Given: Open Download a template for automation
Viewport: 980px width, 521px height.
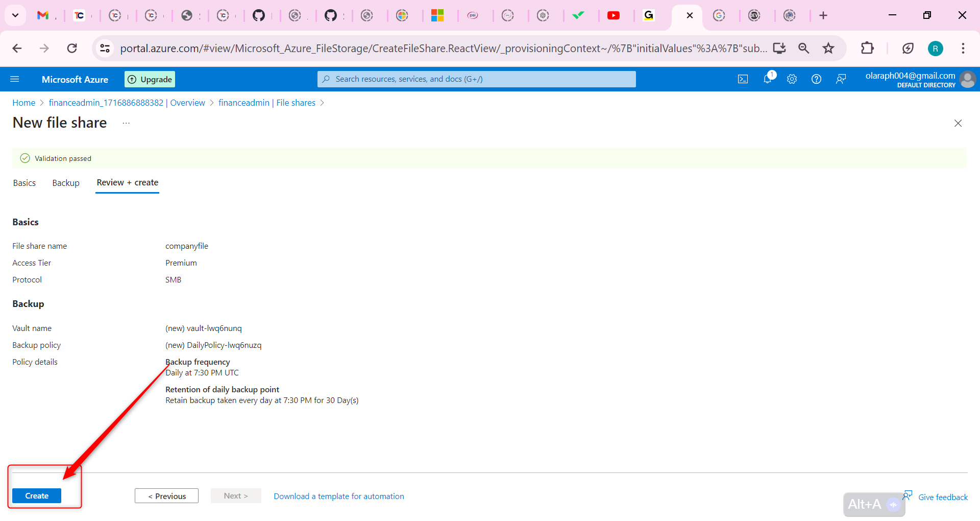Looking at the screenshot, I should point(339,496).
